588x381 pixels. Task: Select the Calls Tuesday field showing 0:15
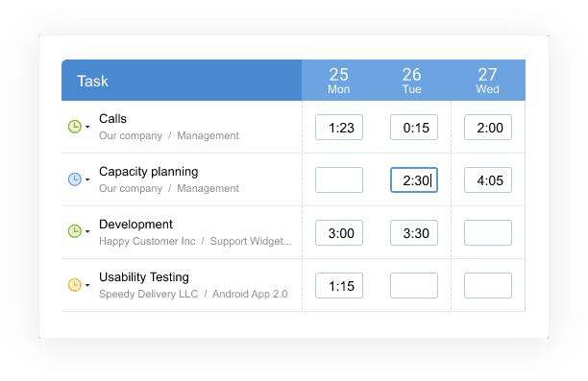pyautogui.click(x=414, y=128)
